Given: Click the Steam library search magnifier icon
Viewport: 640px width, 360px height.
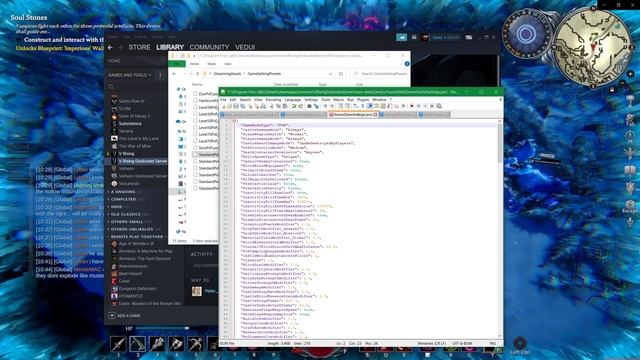Looking at the screenshot, I should pos(111,87).
